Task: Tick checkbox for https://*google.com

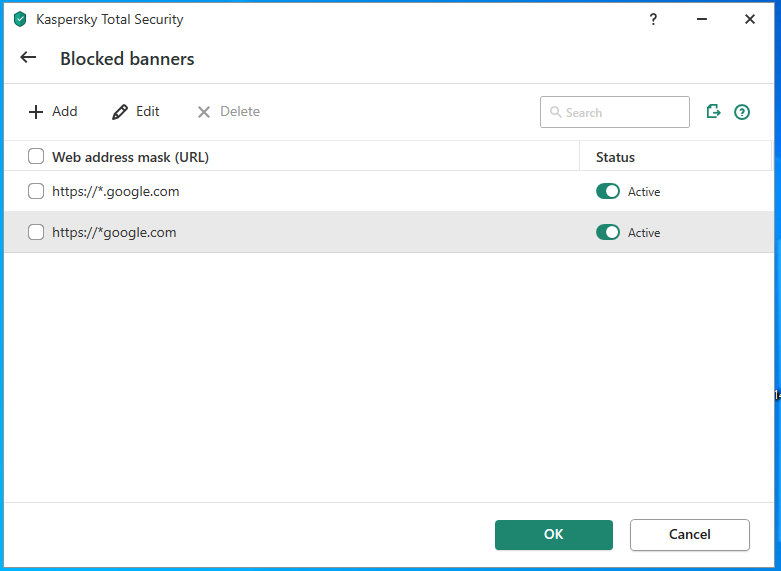Action: pyautogui.click(x=36, y=232)
